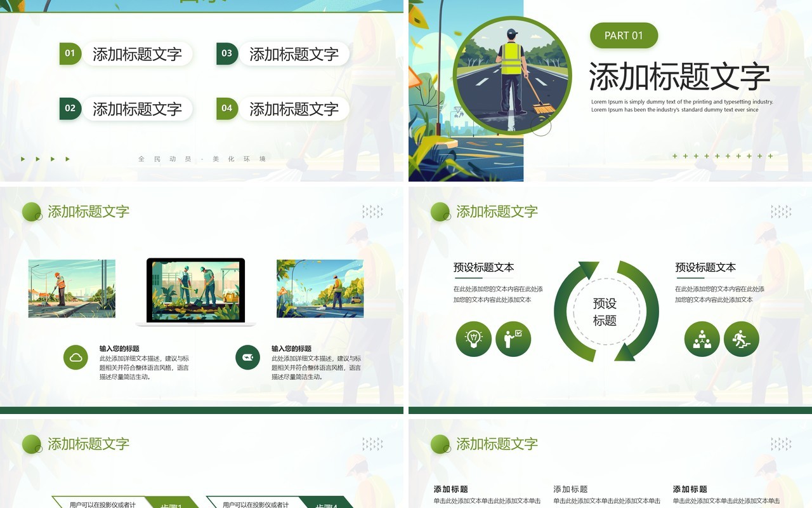812x508 pixels.
Task: Click the team group icon
Action: (x=702, y=339)
